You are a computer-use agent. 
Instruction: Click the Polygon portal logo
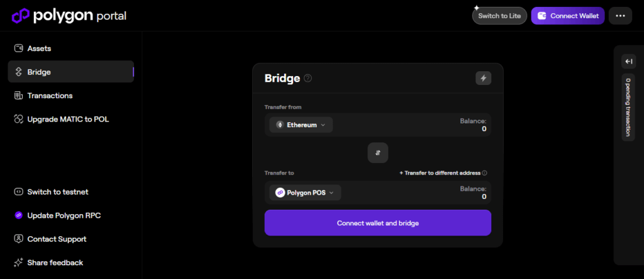tap(69, 15)
